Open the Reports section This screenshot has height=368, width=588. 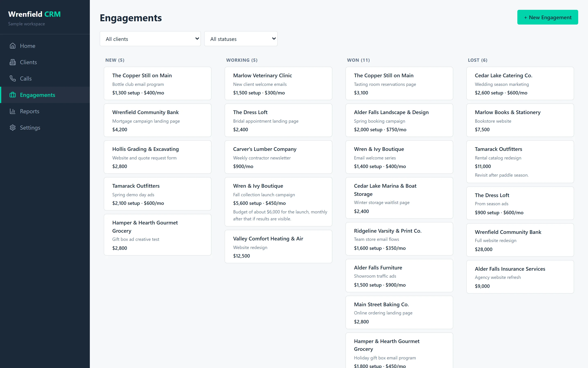45,111
